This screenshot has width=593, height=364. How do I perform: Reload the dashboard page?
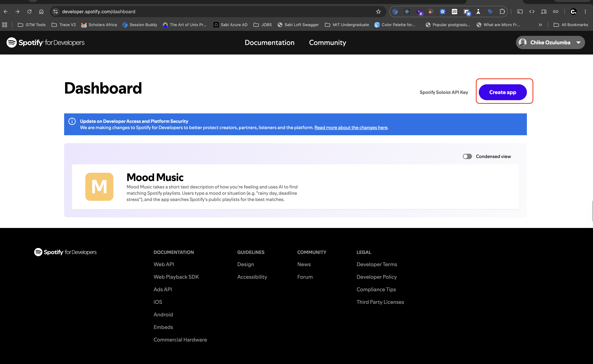tap(29, 12)
